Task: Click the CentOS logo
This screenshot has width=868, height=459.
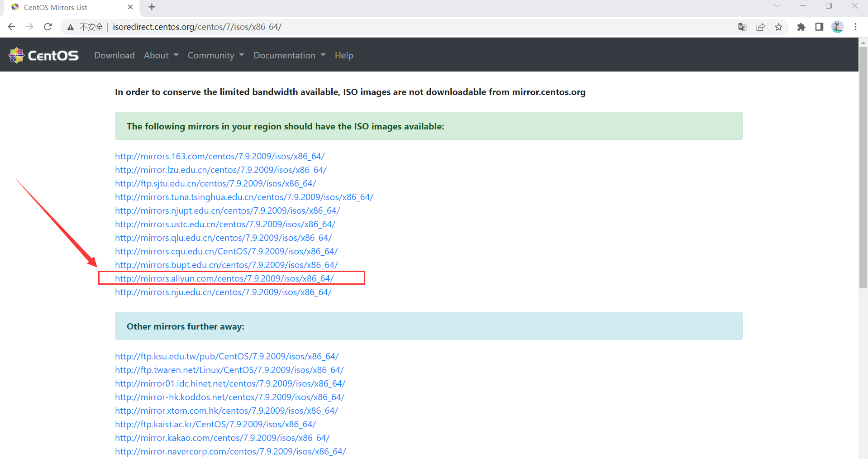Action: (x=43, y=55)
